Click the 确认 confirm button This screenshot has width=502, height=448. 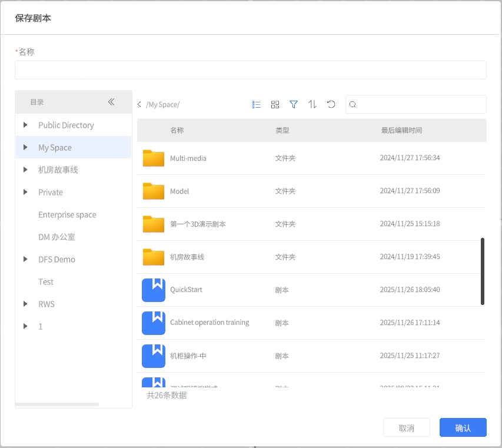(463, 428)
